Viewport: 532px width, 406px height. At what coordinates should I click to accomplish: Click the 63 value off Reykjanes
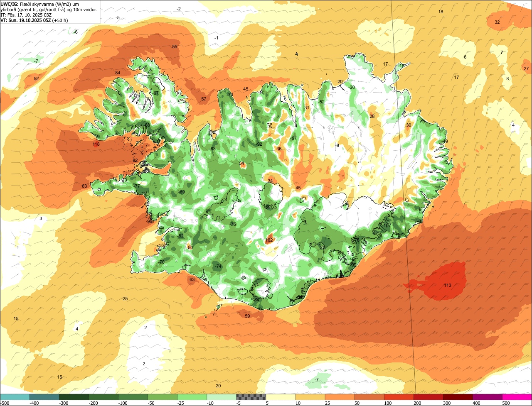coord(192,279)
